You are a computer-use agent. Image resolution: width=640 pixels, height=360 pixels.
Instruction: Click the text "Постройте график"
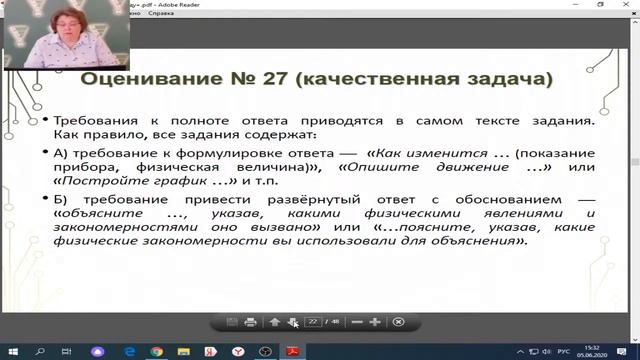click(134, 181)
